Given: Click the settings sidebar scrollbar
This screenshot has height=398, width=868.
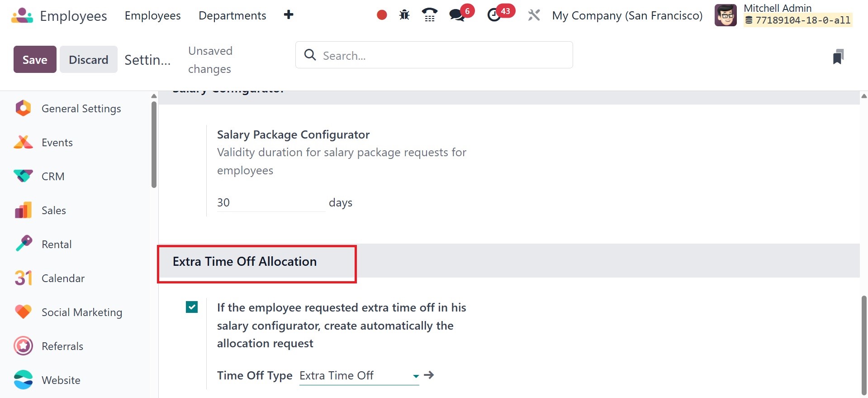Looking at the screenshot, I should 154,145.
